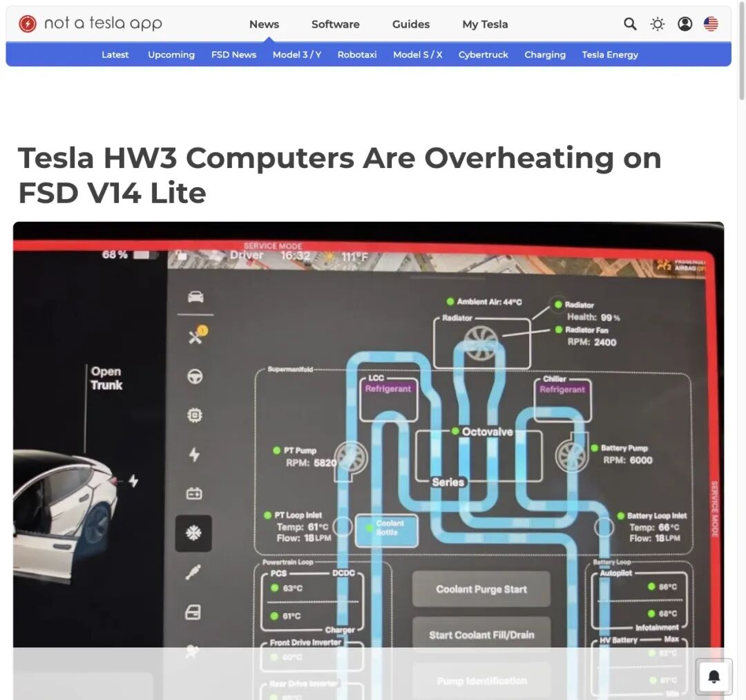Image resolution: width=746 pixels, height=700 pixels.
Task: Click the 111°F outside temperature
Action: [354, 257]
